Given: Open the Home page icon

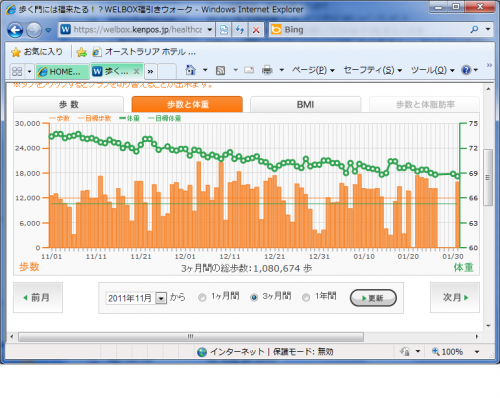Looking at the screenshot, I should (x=191, y=70).
